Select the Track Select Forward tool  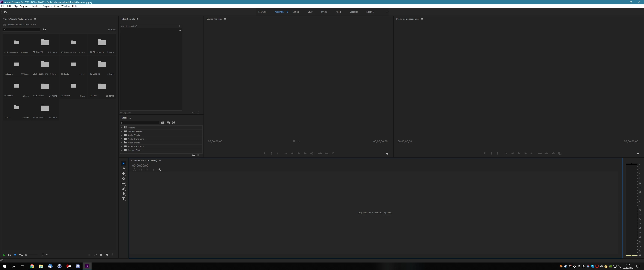click(124, 169)
